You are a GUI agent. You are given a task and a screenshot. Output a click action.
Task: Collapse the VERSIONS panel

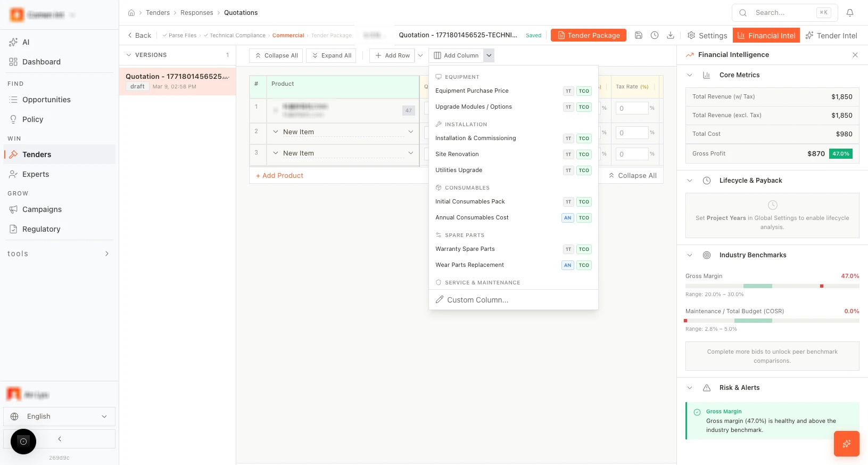click(x=129, y=55)
